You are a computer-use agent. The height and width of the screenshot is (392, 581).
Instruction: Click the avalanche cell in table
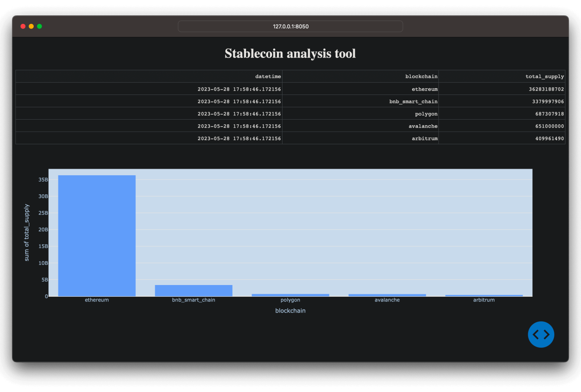pyautogui.click(x=423, y=126)
